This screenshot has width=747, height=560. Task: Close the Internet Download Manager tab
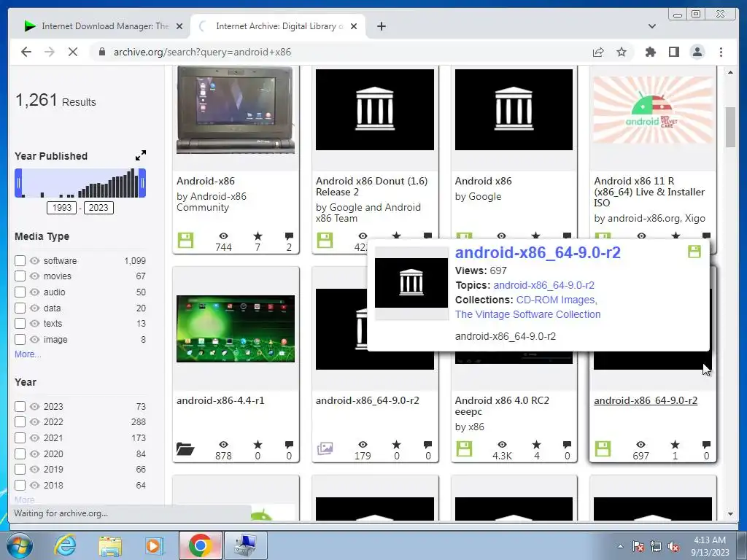[x=179, y=26]
